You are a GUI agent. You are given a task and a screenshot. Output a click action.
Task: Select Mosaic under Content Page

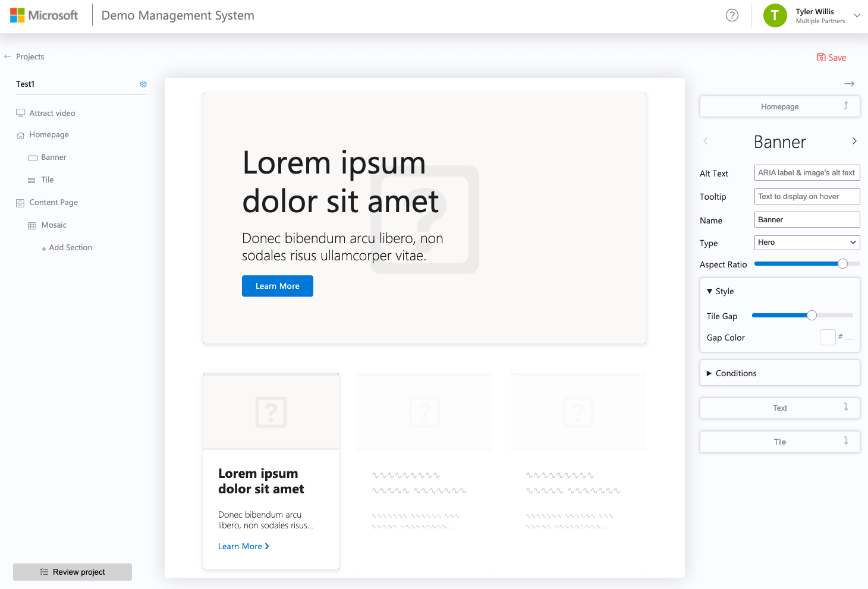54,225
